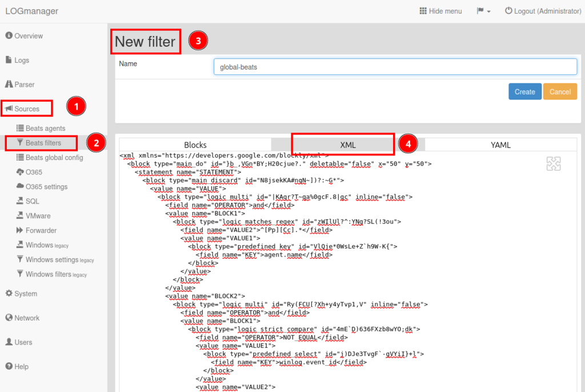The image size is (585, 392).
Task: Click the Sources megaphone icon
Action: pos(9,108)
